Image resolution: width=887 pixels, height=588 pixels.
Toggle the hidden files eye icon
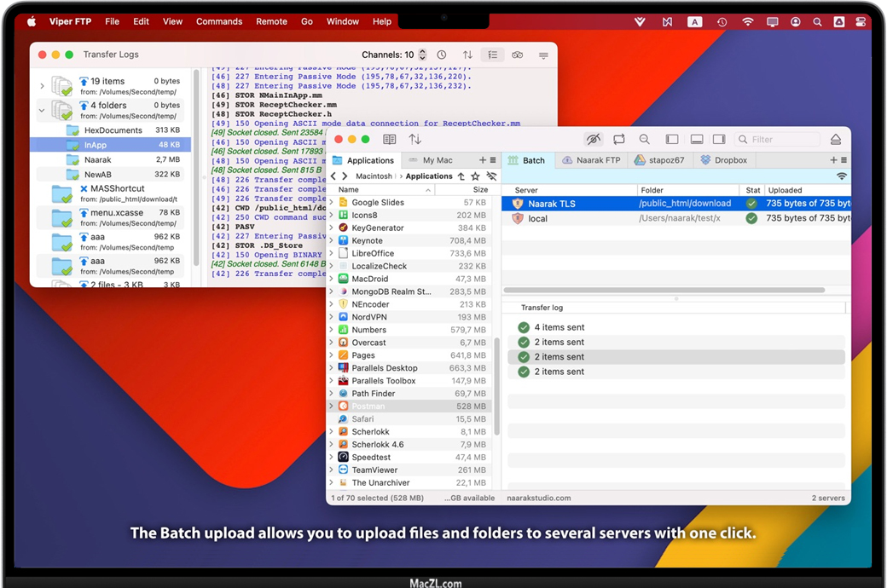(594, 139)
